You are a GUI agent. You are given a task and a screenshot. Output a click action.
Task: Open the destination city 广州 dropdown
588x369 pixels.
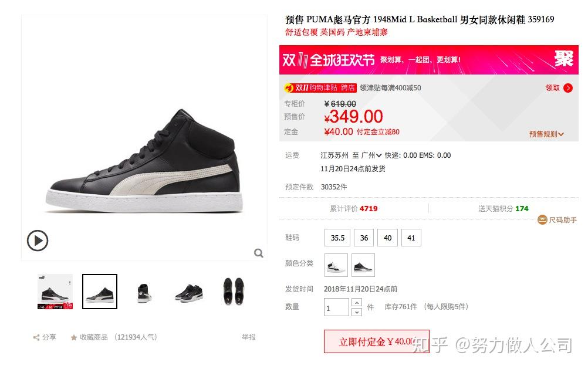371,155
